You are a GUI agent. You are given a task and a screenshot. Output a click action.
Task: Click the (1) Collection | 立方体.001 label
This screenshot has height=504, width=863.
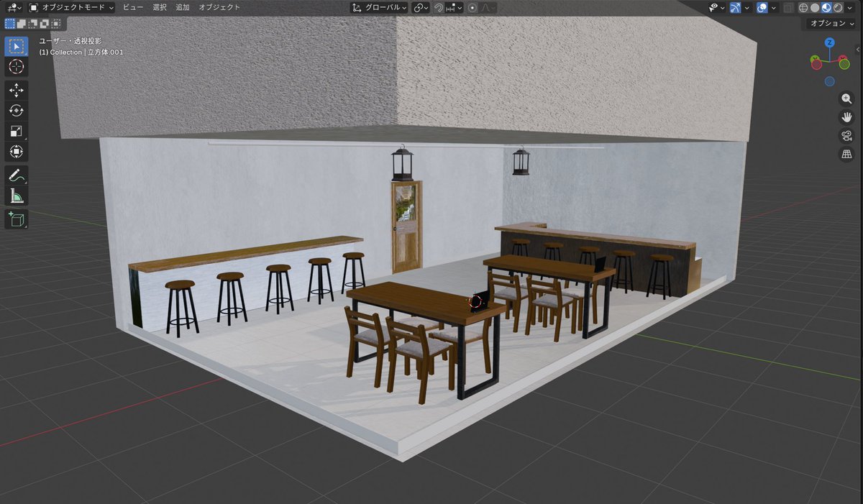point(81,52)
